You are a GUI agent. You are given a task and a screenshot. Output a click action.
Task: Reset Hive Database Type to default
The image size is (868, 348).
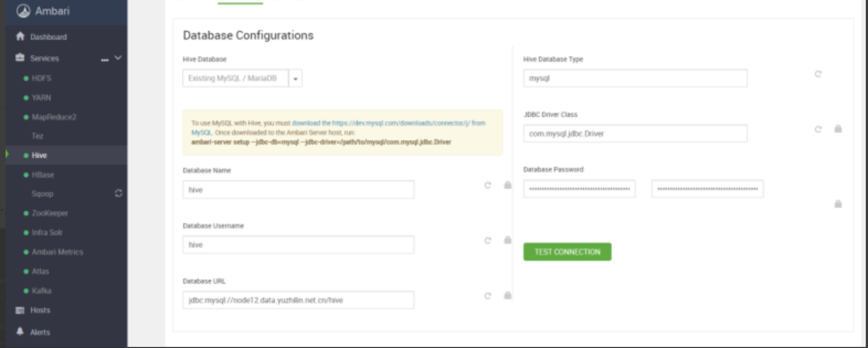tap(818, 74)
